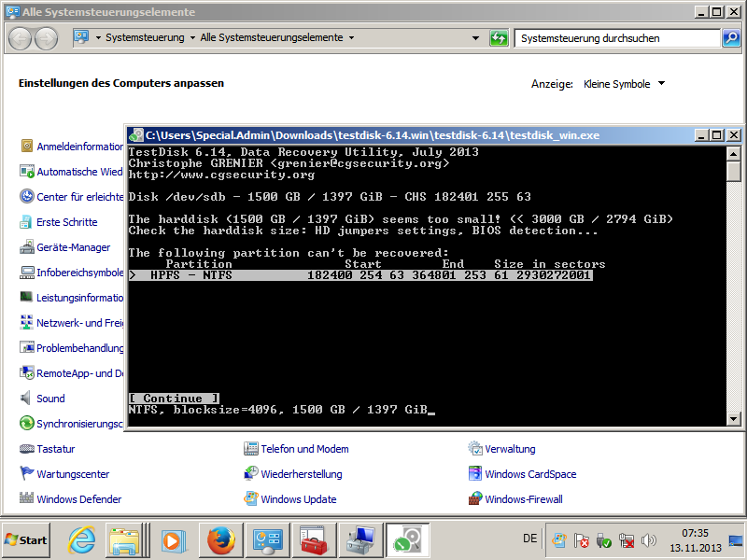Open Erste Schritte item
This screenshot has width=747, height=560.
coord(66,222)
